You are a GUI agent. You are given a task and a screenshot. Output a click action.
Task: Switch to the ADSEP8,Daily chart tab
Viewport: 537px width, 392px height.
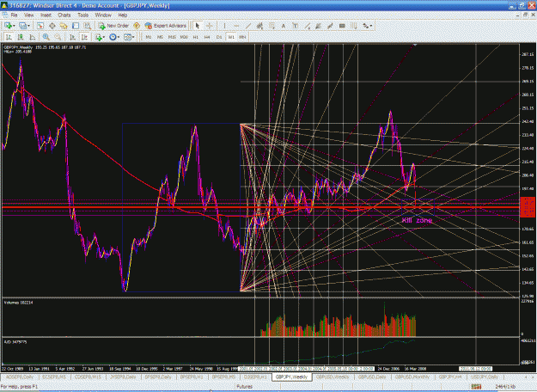point(19,377)
